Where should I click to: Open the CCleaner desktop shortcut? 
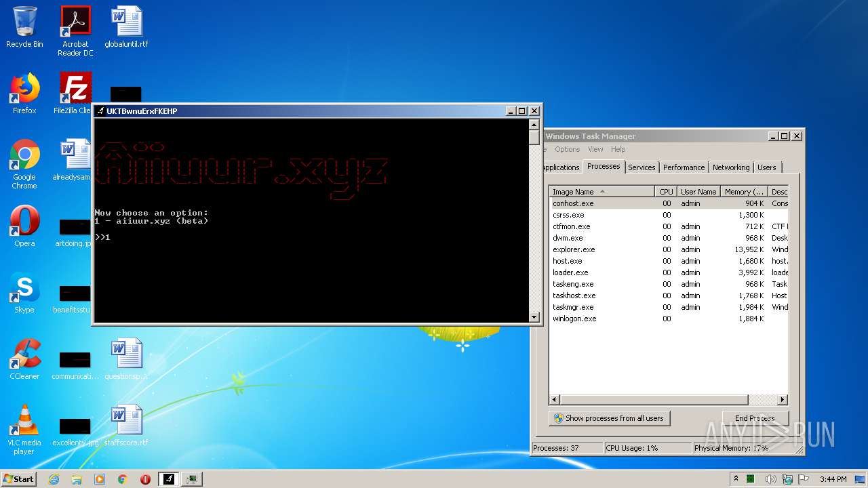click(x=24, y=359)
